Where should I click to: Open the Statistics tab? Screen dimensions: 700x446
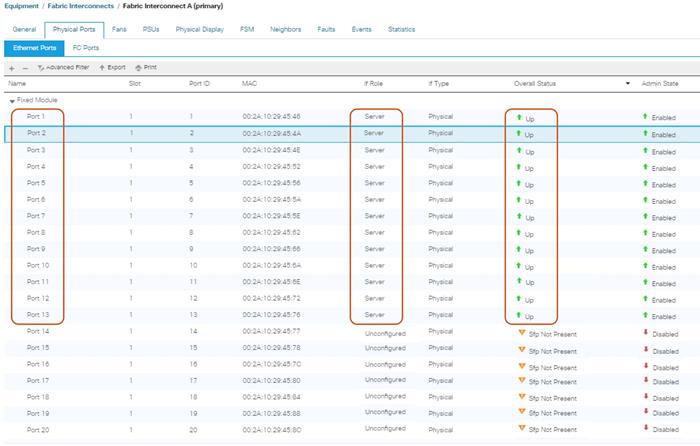(401, 29)
